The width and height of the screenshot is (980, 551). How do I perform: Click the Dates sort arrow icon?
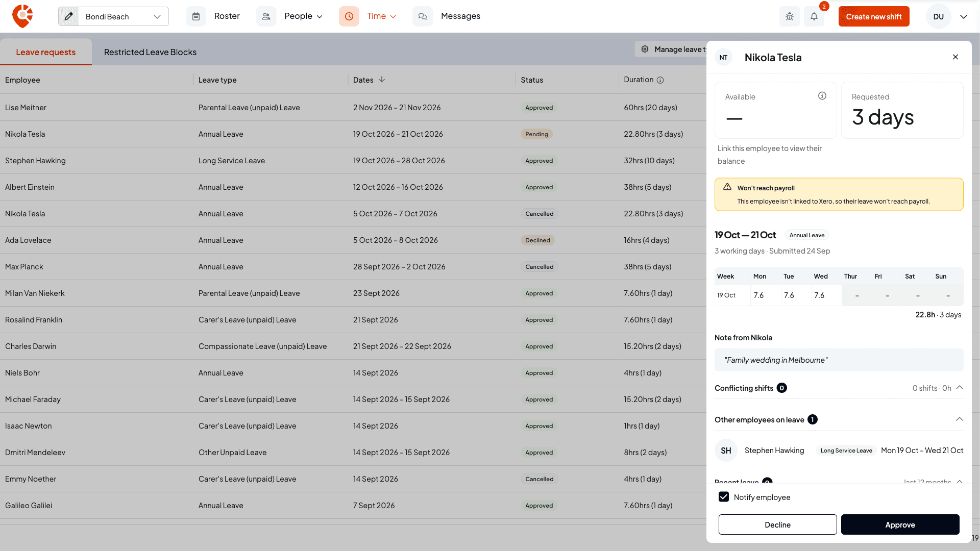[382, 80]
